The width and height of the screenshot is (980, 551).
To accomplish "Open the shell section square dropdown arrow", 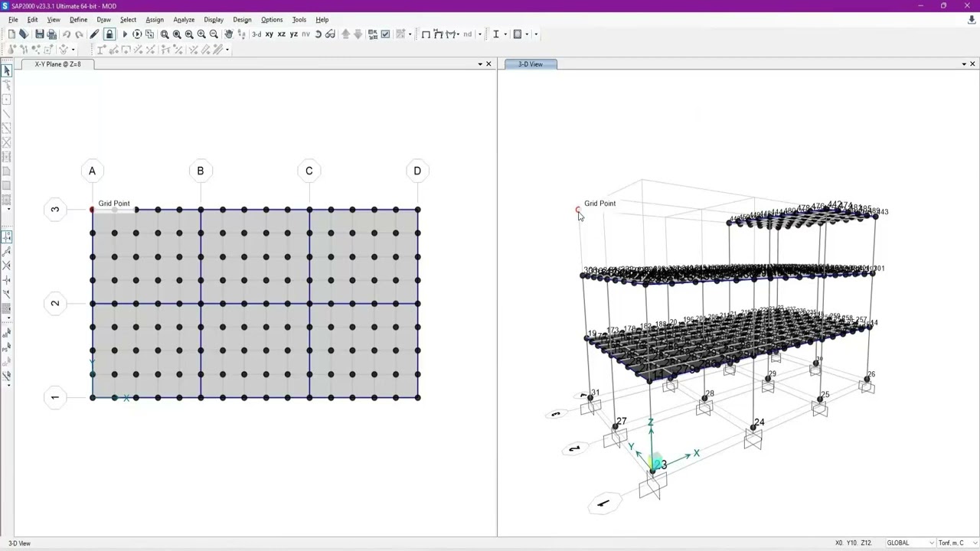I will (527, 34).
